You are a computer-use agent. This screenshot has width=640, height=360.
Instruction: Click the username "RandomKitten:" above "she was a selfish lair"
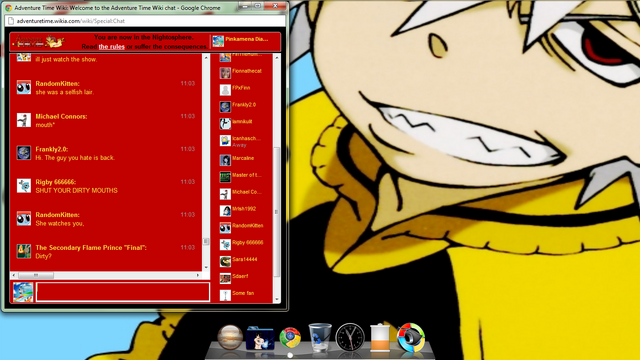[57, 83]
